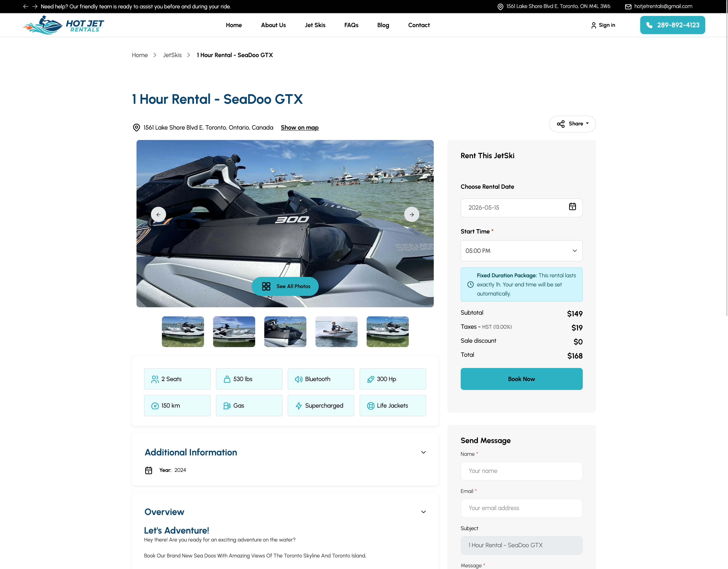
Task: Call 289-892-4123 using the phone button
Action: point(672,25)
